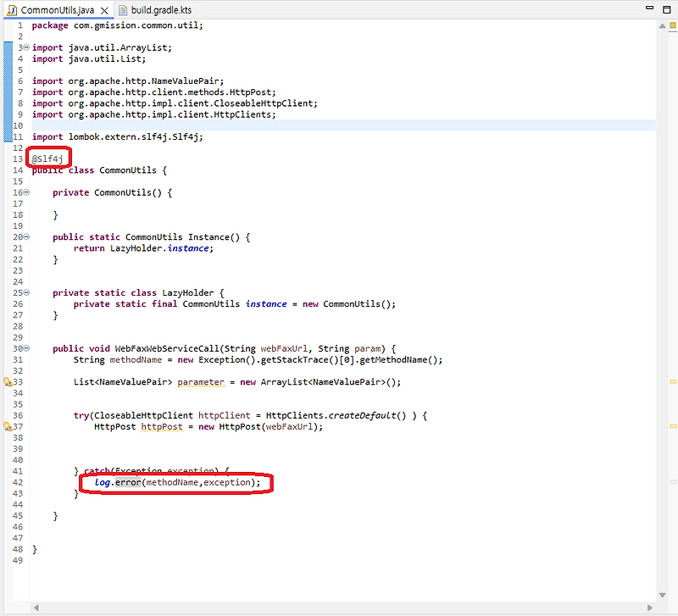
Task: Collapse the LazyHolder class at line 25
Action: point(26,292)
